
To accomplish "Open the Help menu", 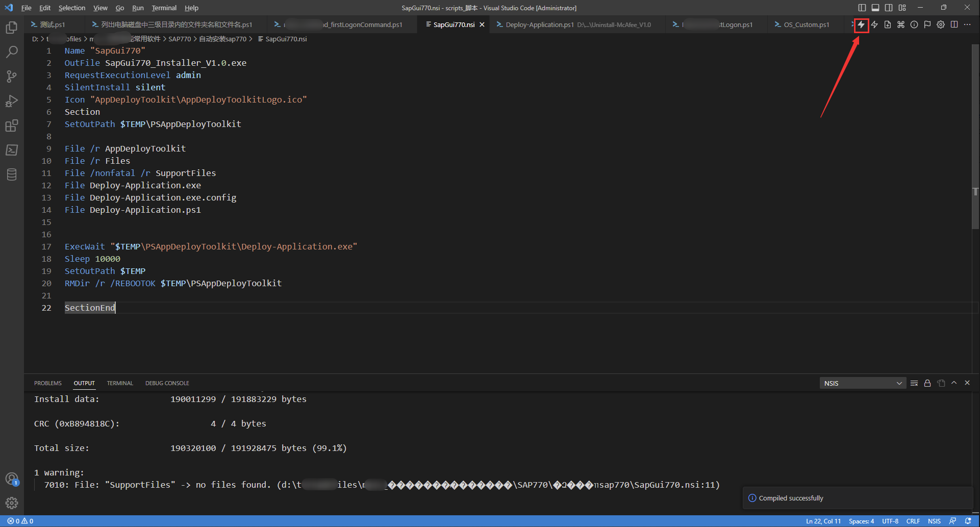I will (191, 8).
